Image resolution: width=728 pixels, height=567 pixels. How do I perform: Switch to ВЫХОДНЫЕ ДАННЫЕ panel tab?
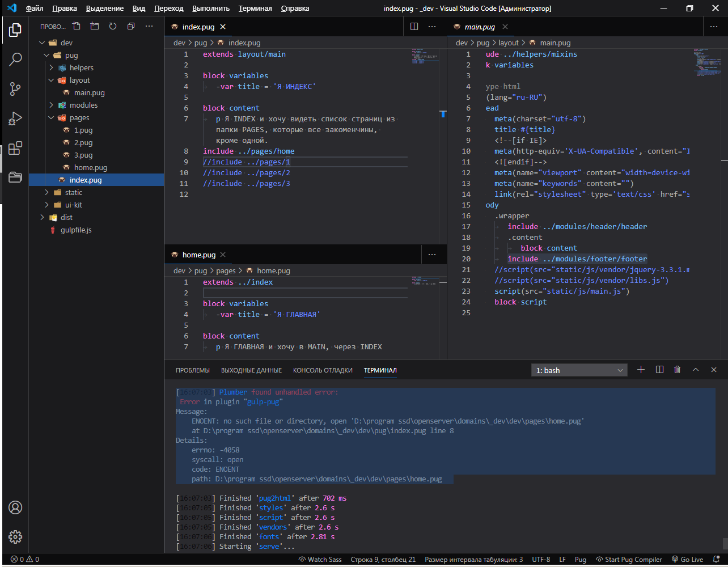click(251, 370)
